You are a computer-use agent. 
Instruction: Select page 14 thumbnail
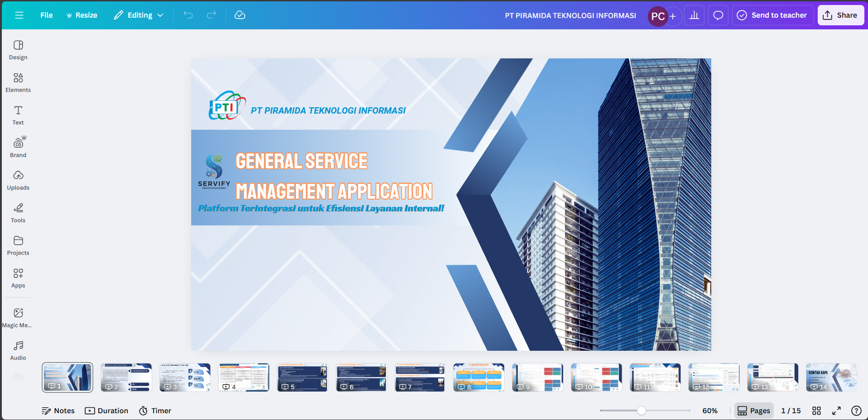(831, 377)
